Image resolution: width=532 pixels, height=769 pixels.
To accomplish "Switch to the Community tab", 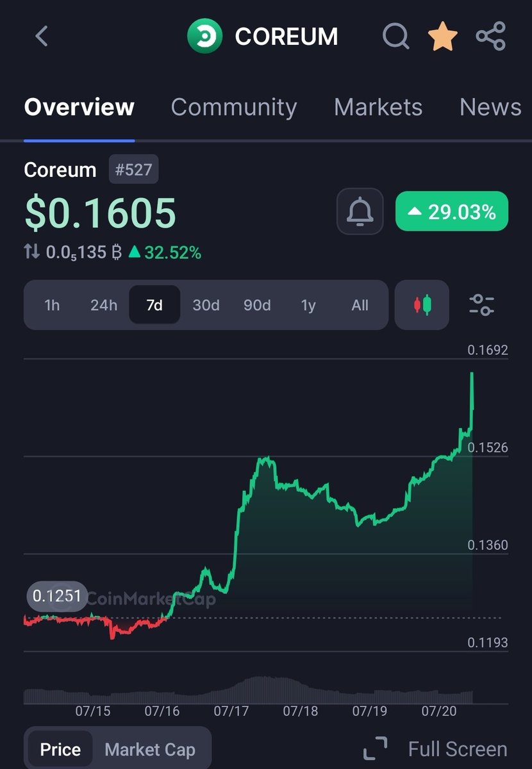I will 234,107.
